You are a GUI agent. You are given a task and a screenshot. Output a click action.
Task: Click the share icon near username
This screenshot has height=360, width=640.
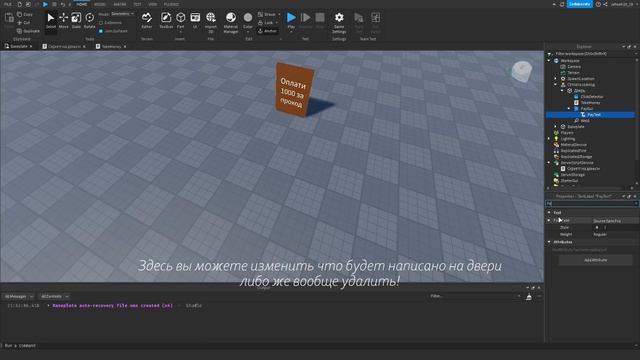point(605,4)
